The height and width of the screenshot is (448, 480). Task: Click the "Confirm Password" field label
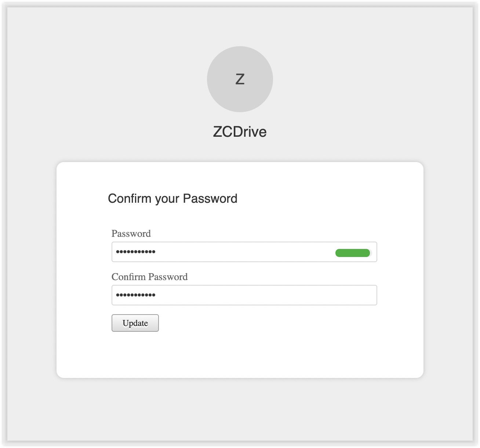coord(149,277)
